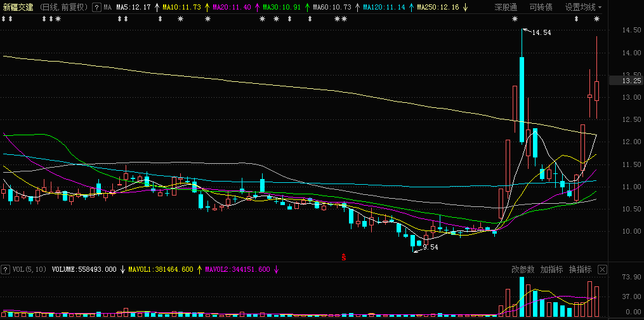Click the VOLUME down-arrow icon

point(122,269)
